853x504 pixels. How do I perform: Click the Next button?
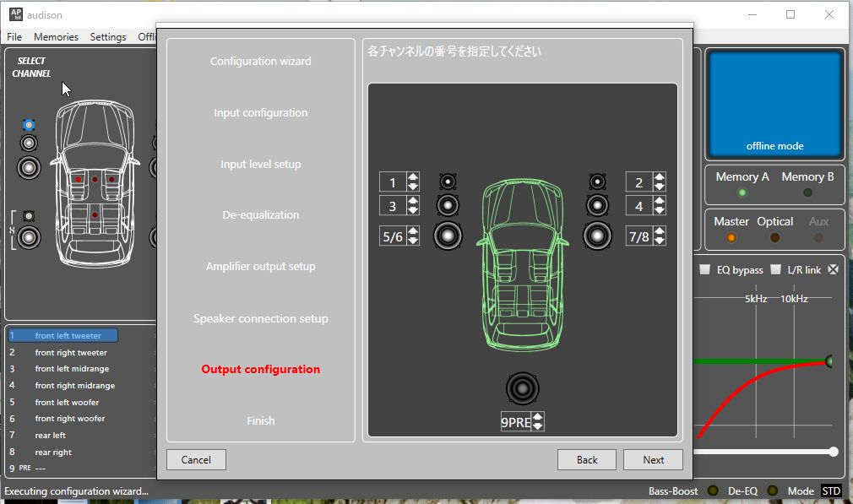(653, 460)
